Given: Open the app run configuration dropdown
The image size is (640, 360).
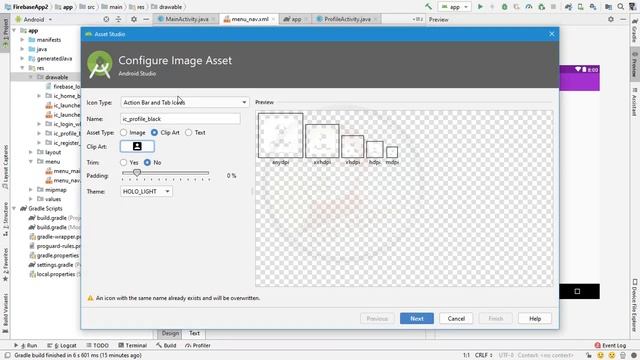Looking at the screenshot, I should point(455,7).
